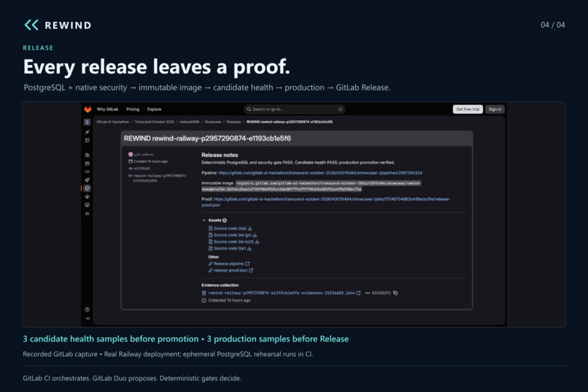
Task: Open the Source code (tar) link
Action: (230, 248)
